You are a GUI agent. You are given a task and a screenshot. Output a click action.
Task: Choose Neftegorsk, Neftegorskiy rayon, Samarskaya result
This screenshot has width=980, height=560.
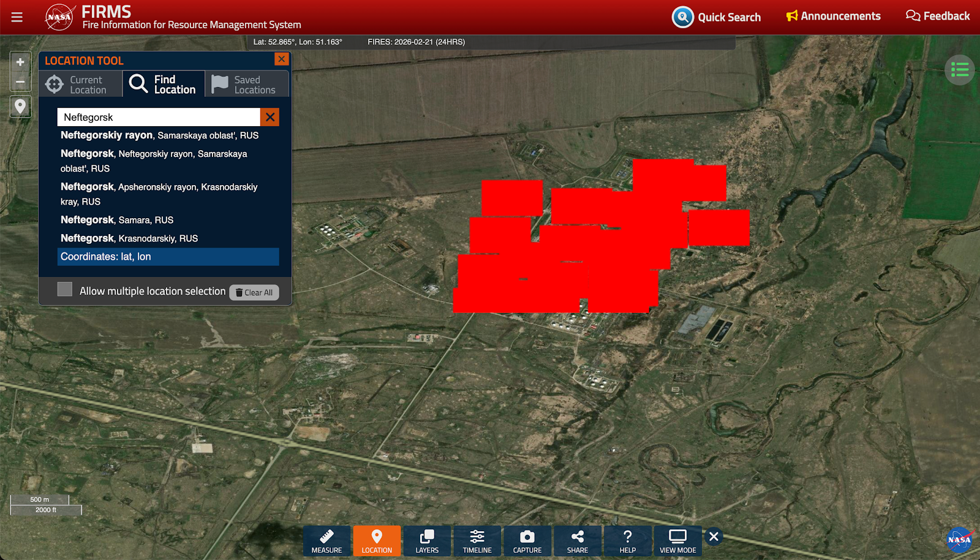click(x=168, y=161)
